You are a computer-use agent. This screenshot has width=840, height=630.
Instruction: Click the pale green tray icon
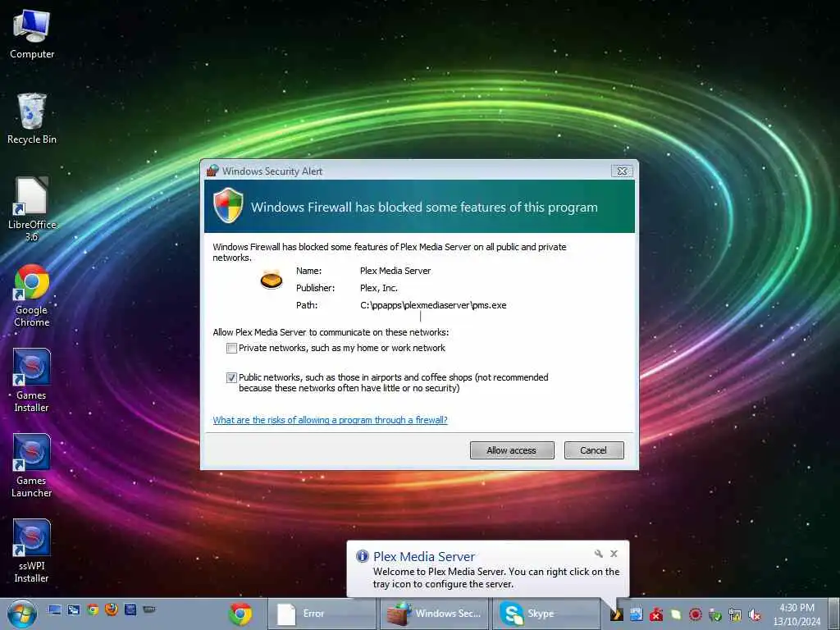point(676,614)
